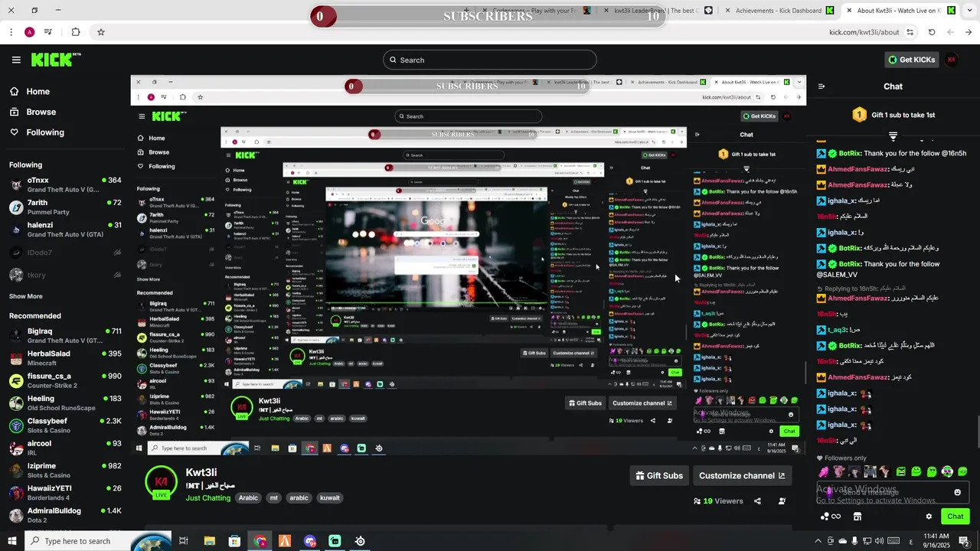
Task: Click the Get KICKs button
Action: (x=911, y=60)
